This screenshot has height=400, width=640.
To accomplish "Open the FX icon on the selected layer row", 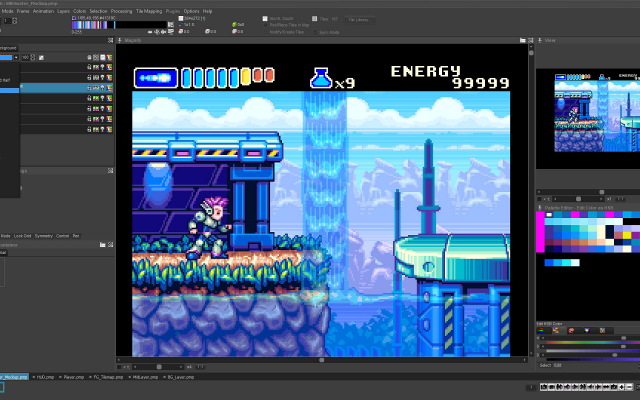I will click(96, 88).
